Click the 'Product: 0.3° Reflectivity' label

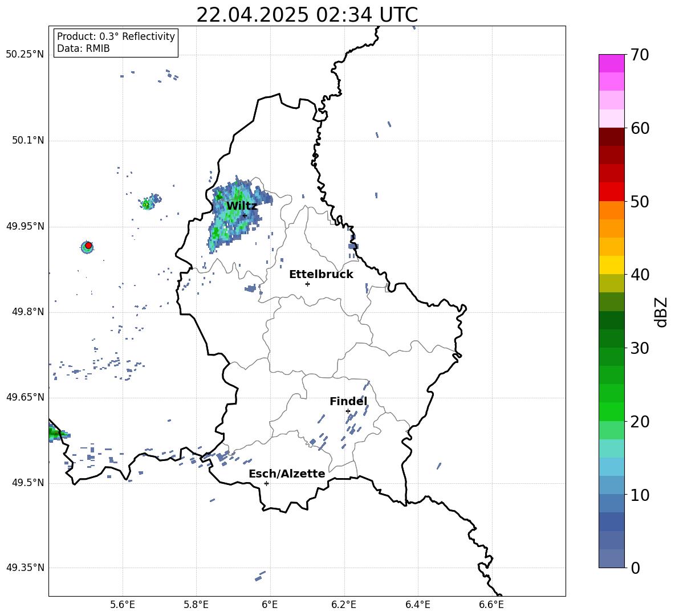click(x=116, y=36)
